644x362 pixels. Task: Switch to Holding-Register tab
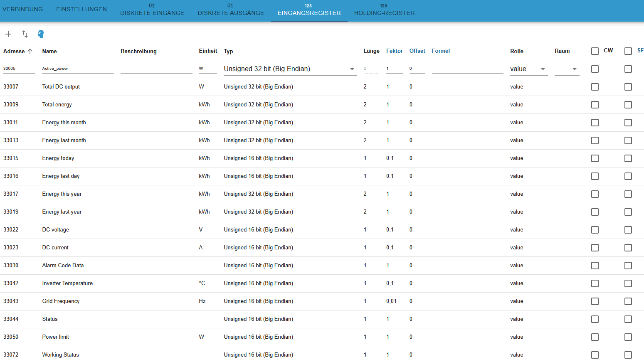pos(384,10)
